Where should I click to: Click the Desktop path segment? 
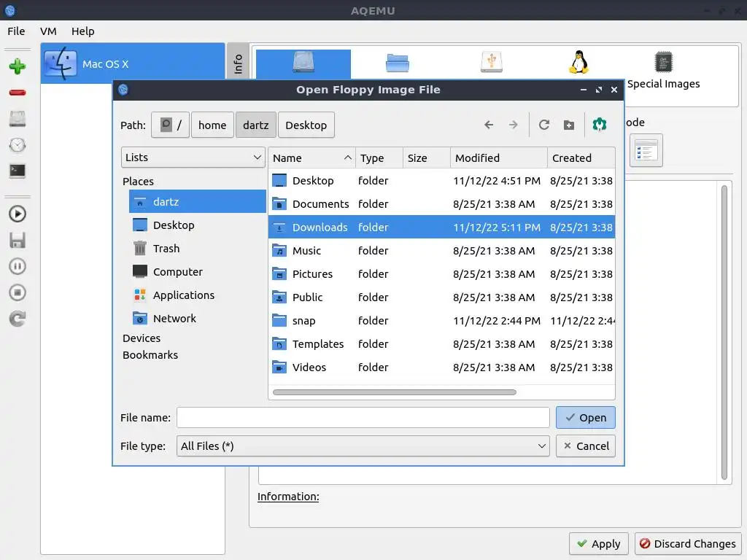coord(306,125)
